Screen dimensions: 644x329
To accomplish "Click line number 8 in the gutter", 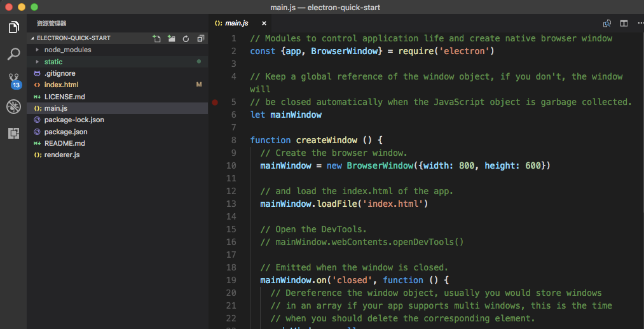I will tap(234, 140).
